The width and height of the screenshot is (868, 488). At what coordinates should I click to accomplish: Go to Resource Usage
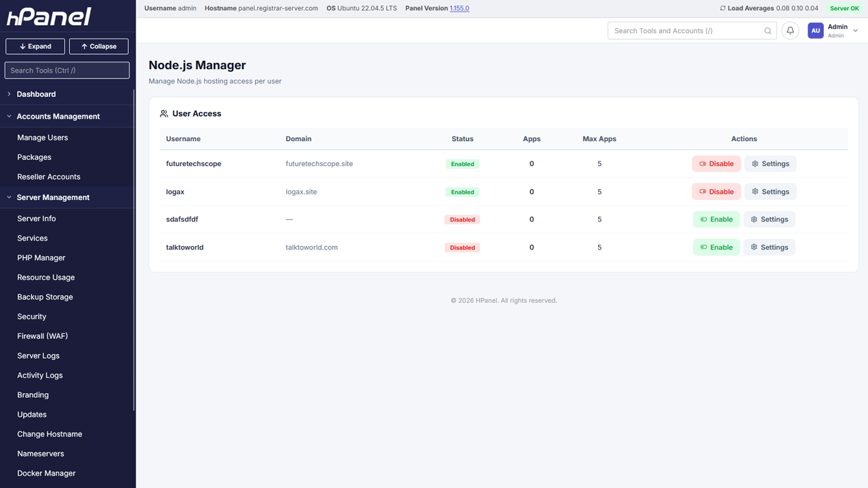(46, 278)
